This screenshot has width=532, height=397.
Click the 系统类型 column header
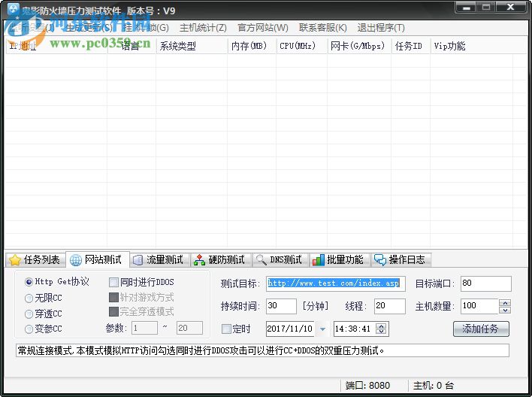[x=192, y=46]
